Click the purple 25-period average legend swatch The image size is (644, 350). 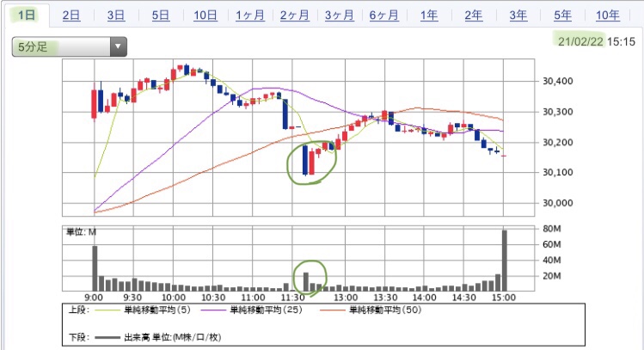point(214,310)
